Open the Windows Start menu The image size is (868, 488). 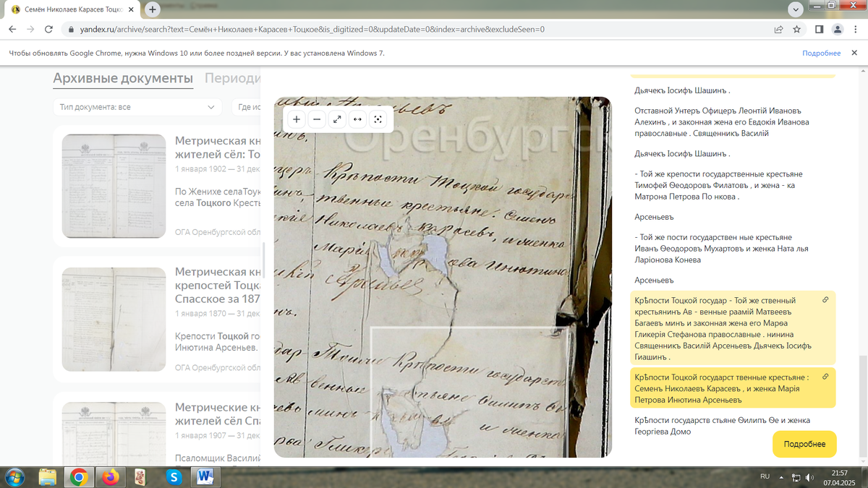pos(14,477)
